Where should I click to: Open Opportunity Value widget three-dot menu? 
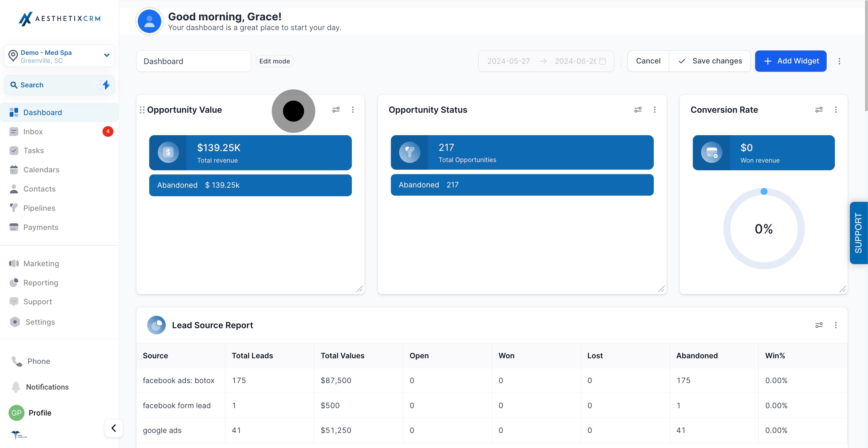tap(352, 110)
